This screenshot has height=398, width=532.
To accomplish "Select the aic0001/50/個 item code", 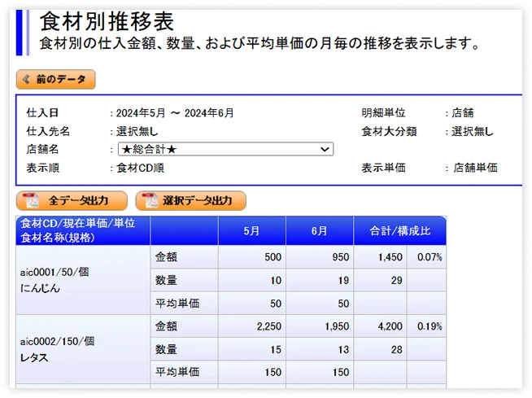I will click(x=55, y=272).
